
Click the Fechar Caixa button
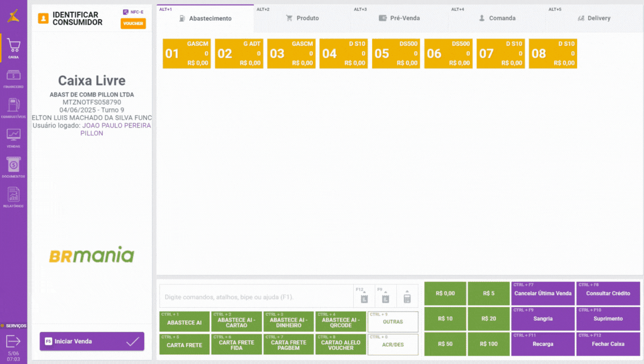pos(608,344)
